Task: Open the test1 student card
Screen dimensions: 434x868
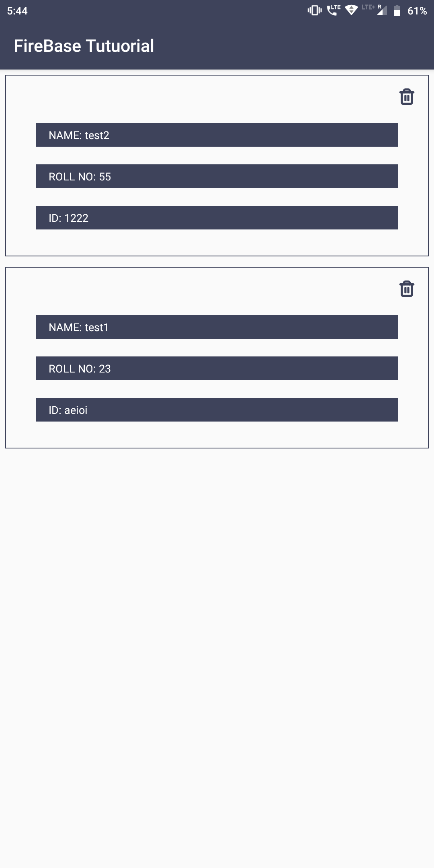Action: [217, 358]
